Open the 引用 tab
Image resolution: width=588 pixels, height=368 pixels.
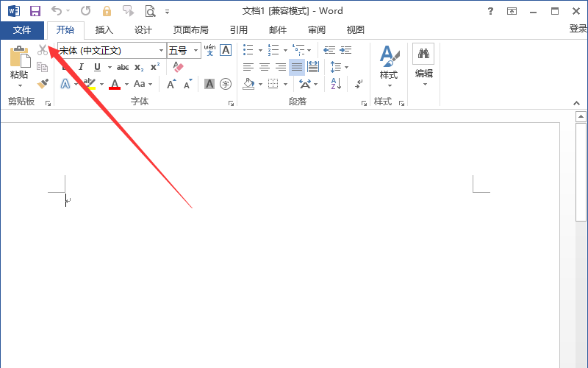238,30
